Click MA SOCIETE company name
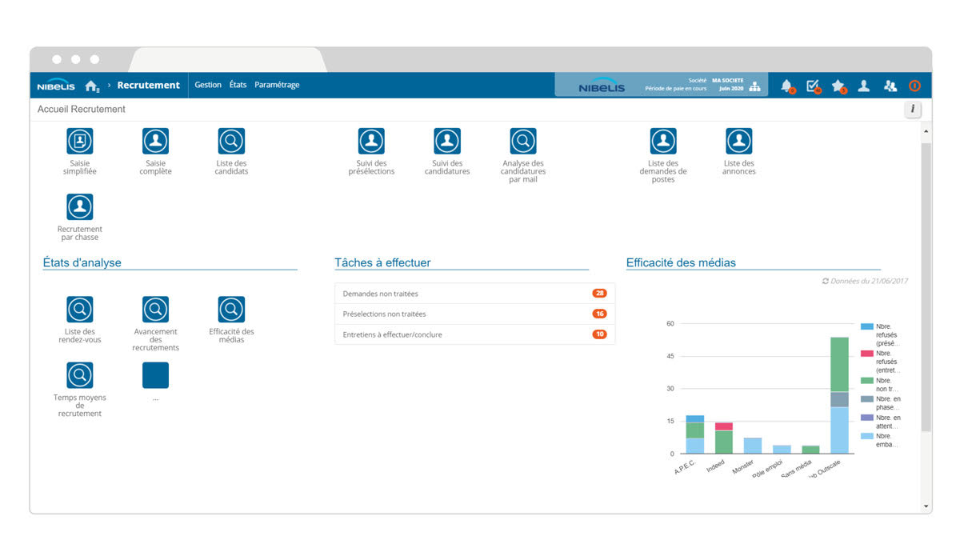This screenshot has height=560, width=960. (x=727, y=80)
